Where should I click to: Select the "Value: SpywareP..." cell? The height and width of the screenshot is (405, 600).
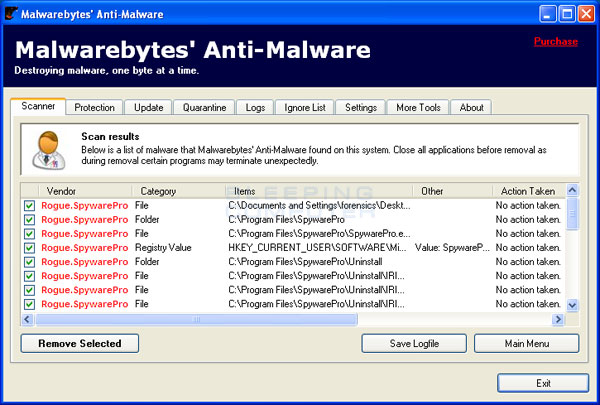tap(452, 248)
